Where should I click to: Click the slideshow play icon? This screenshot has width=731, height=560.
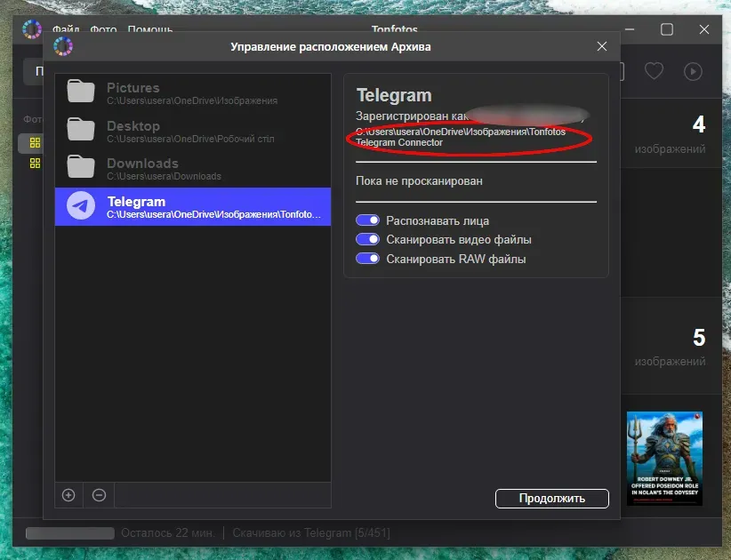693,72
